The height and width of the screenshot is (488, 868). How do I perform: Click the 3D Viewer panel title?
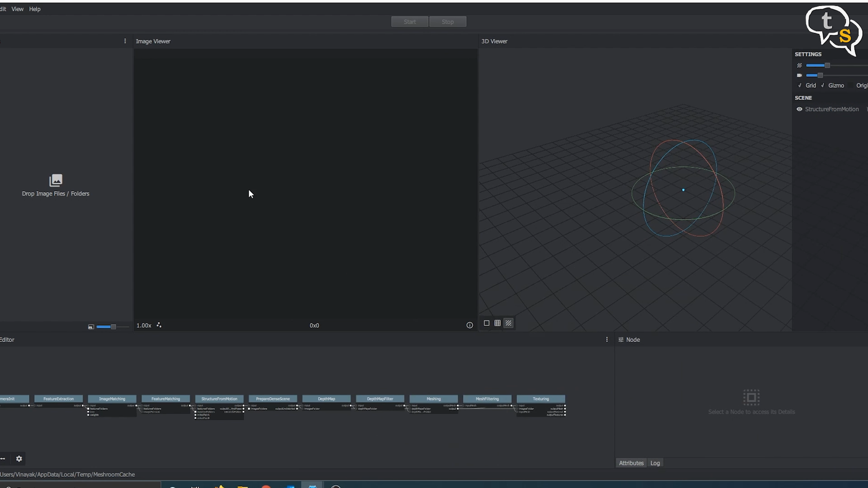494,41
